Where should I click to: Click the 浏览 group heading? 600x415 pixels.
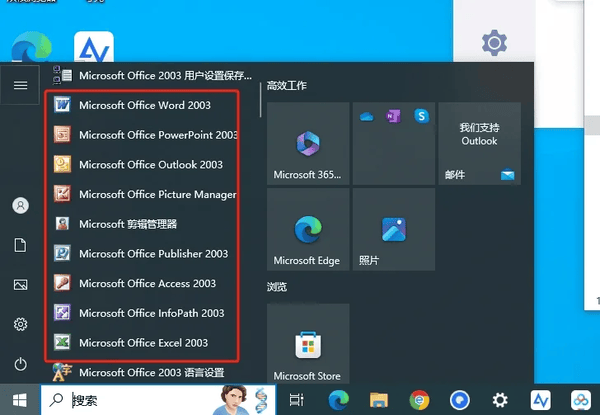tap(277, 286)
